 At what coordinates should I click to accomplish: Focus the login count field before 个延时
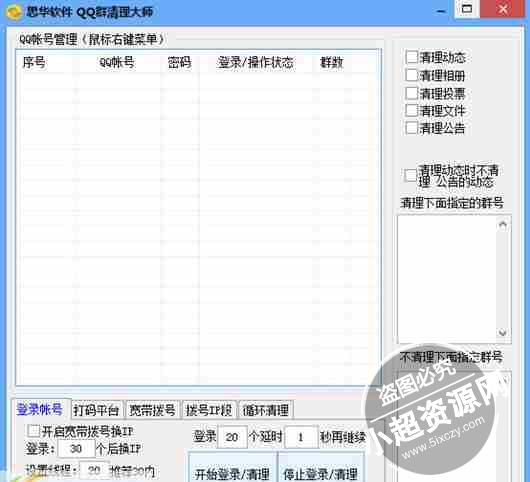[232, 437]
